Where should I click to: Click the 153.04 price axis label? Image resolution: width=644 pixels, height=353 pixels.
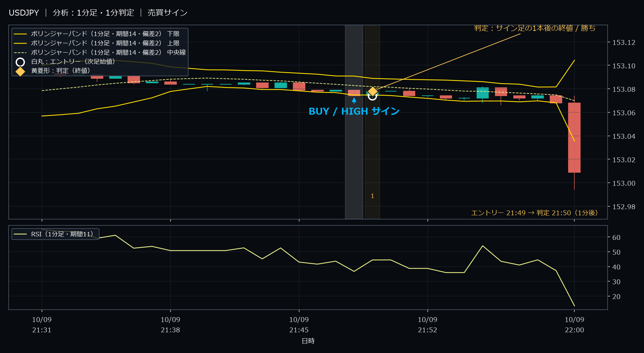(624, 137)
